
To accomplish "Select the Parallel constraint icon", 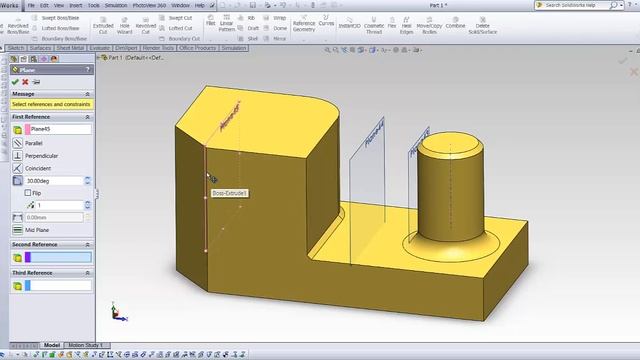I will 18,143.
